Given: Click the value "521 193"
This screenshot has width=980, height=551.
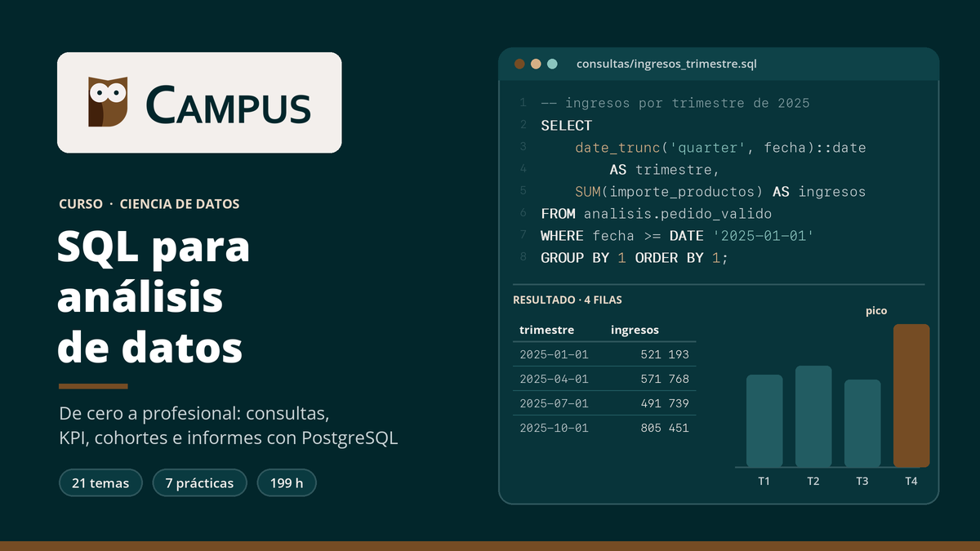Looking at the screenshot, I should [665, 354].
